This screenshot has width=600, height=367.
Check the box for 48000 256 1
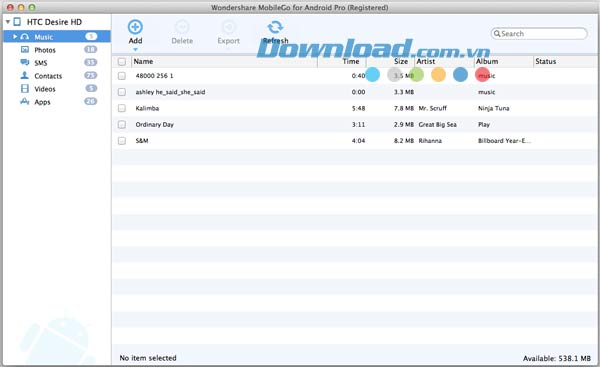pyautogui.click(x=122, y=76)
